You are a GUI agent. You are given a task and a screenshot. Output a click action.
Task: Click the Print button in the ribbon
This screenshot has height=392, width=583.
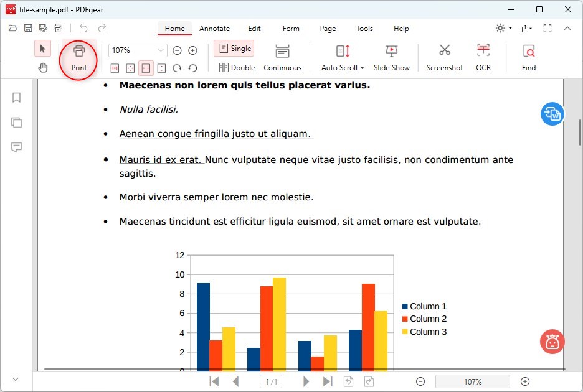tap(79, 58)
